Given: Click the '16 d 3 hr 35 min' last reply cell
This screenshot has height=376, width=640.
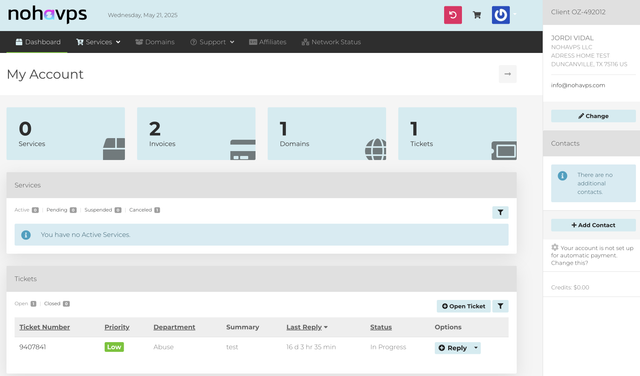Looking at the screenshot, I should tap(311, 347).
